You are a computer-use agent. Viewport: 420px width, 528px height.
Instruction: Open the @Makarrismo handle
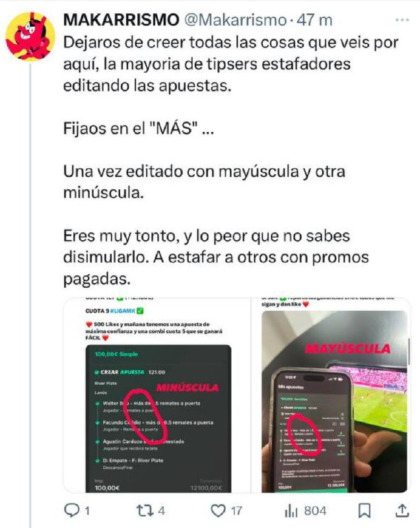tap(235, 20)
